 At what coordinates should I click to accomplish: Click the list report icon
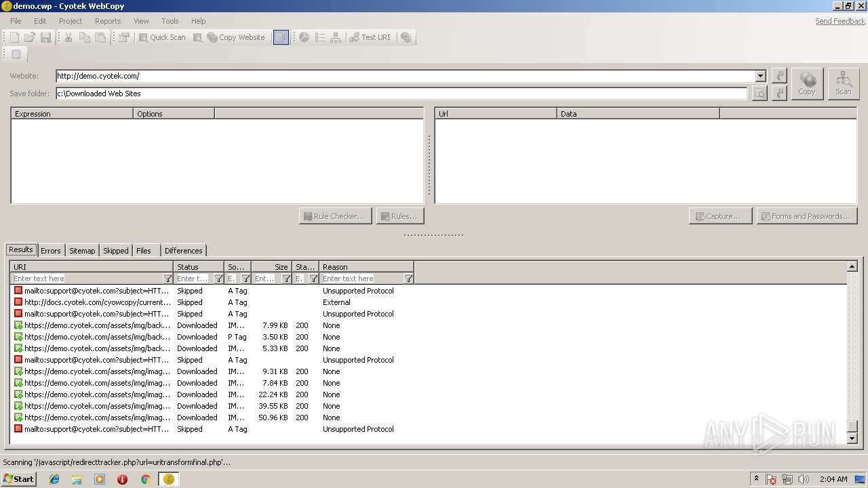pos(320,37)
